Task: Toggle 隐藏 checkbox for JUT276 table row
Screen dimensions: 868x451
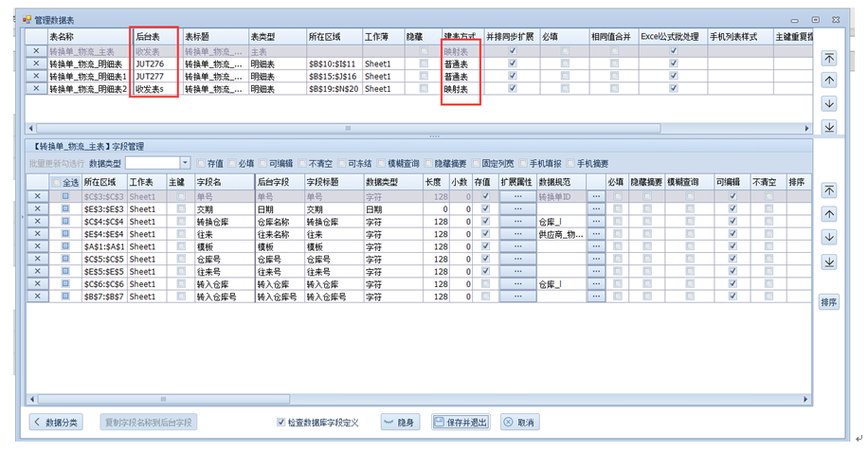Action: click(x=424, y=63)
